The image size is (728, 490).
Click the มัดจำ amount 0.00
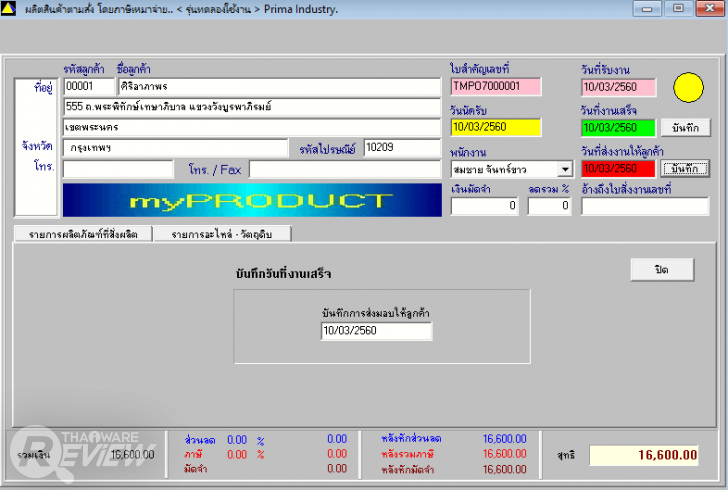click(x=337, y=469)
